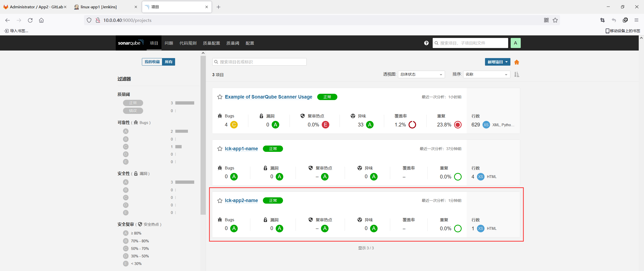Click the project name search field
The image size is (644, 271).
coord(259,62)
